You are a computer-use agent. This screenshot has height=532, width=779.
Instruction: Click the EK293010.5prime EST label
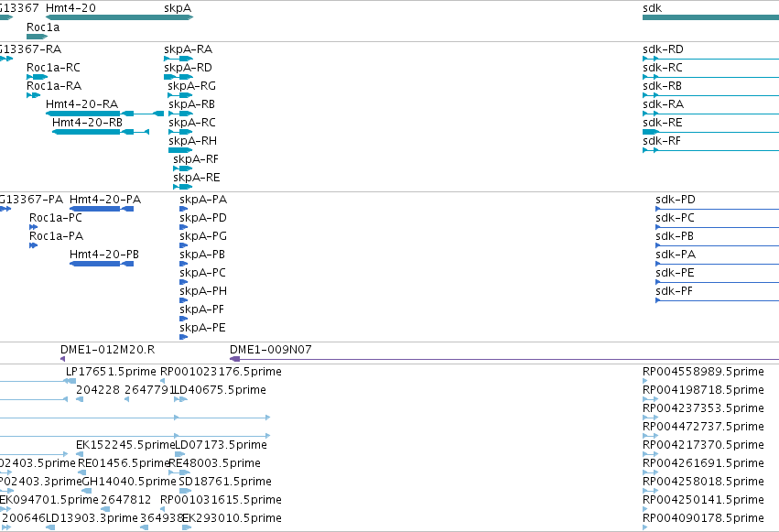click(x=232, y=518)
